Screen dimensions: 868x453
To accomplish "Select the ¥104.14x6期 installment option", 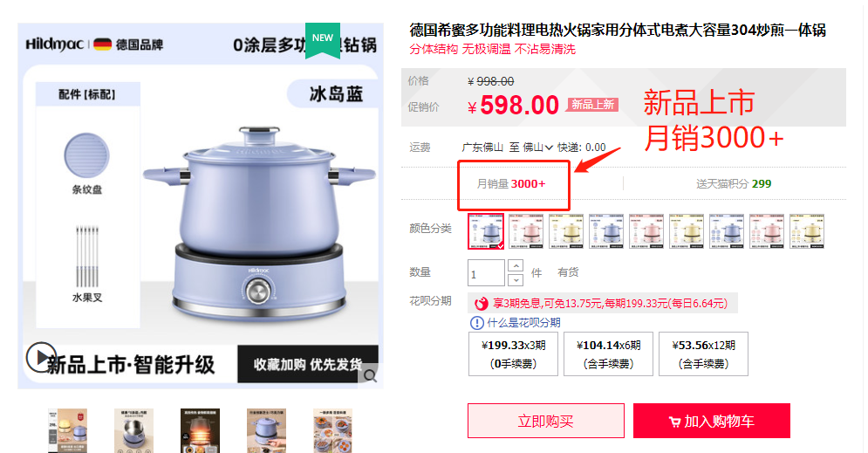I will pos(608,354).
